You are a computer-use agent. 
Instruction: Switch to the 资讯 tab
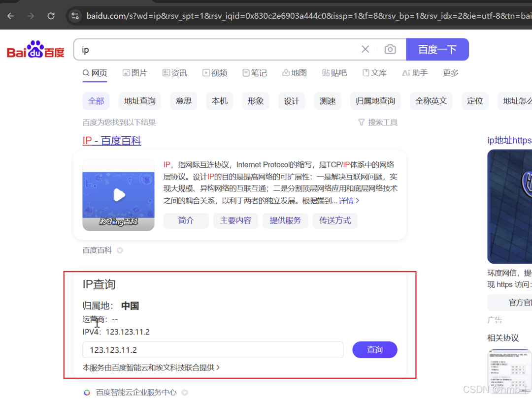(175, 73)
